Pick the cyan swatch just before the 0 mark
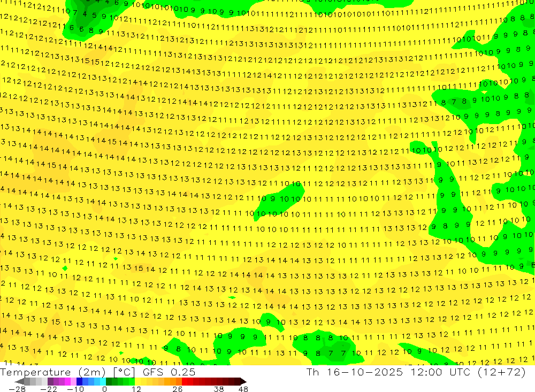 pos(103,381)
